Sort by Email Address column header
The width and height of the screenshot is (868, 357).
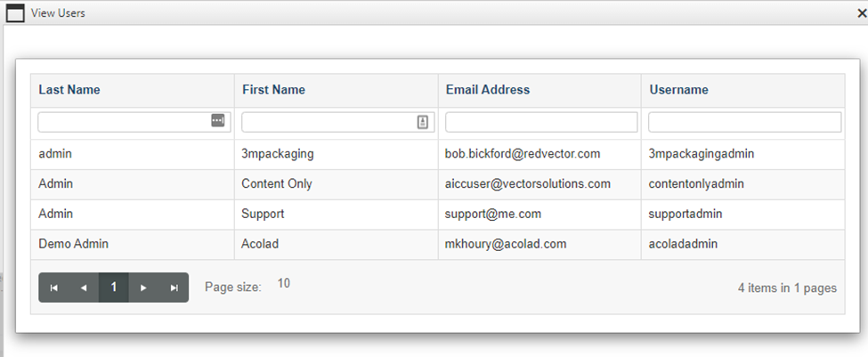(x=487, y=90)
